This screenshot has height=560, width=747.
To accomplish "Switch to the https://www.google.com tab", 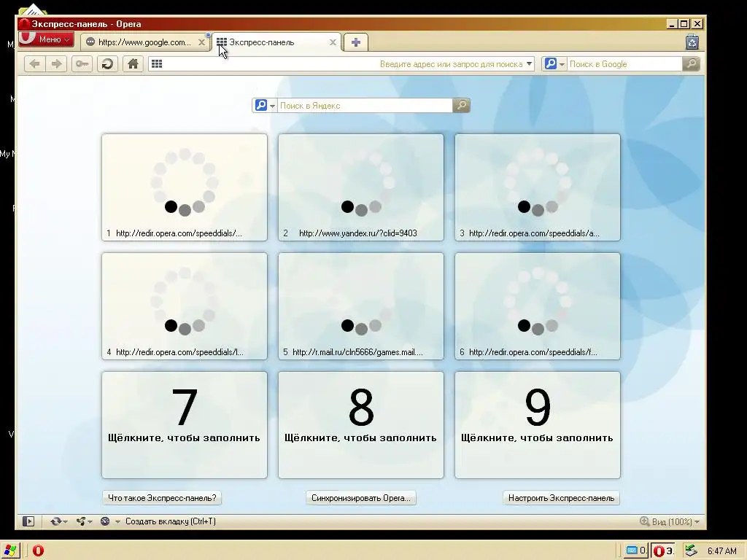I will [x=144, y=42].
